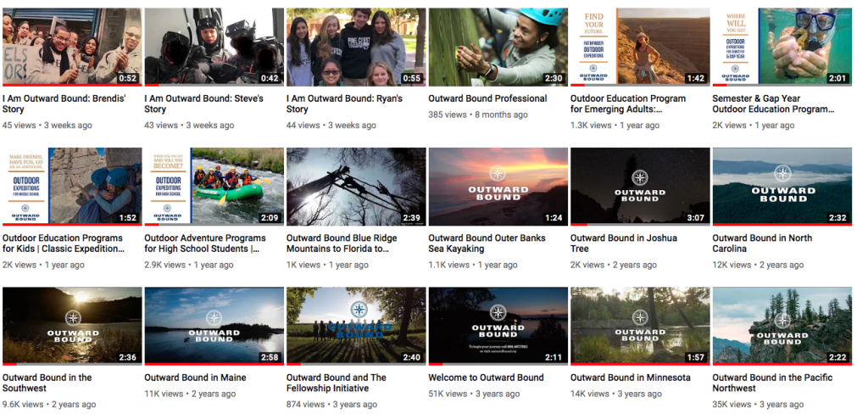Open 'Outdoor Education Program for Emerging Adults' title
The width and height of the screenshot is (868, 420).
point(628,104)
